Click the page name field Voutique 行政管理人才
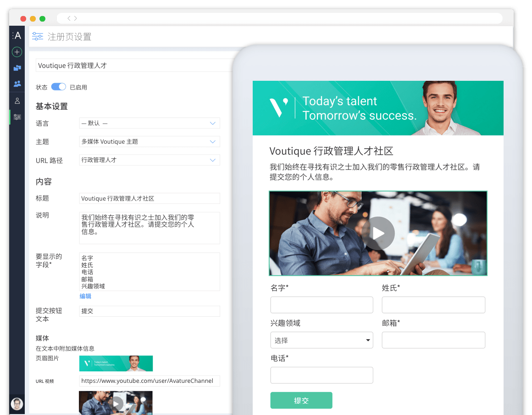532x415 pixels. click(x=135, y=66)
